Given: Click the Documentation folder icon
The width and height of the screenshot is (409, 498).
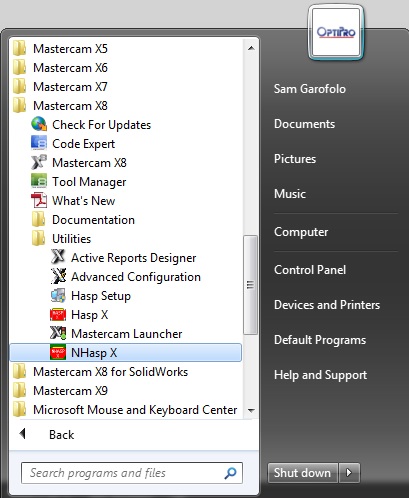Looking at the screenshot, I should pyautogui.click(x=39, y=219).
